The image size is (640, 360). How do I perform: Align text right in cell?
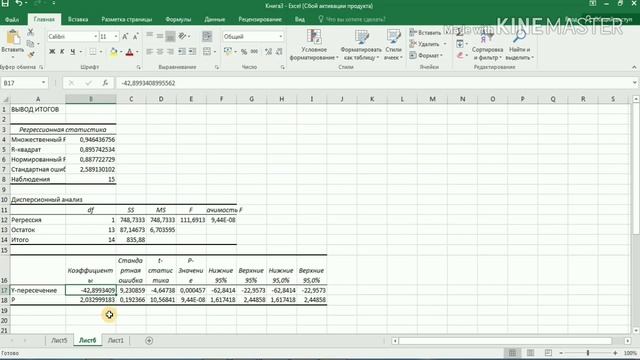[x=170, y=52]
